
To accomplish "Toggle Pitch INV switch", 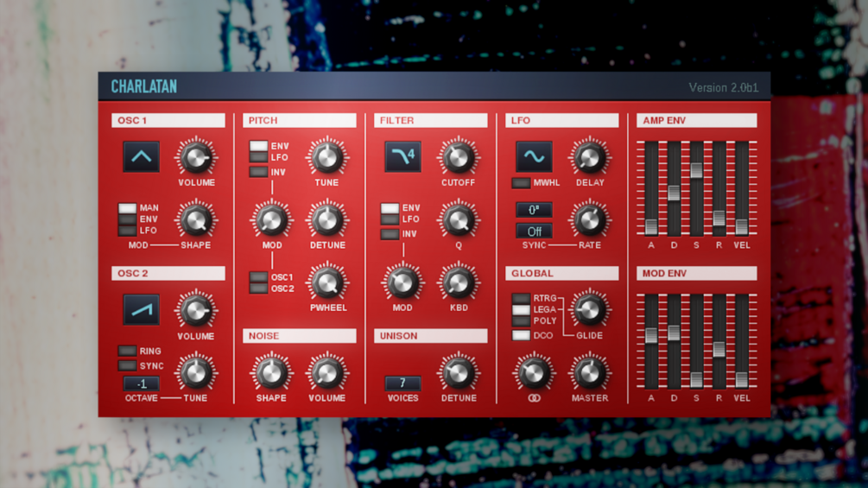I will click(x=258, y=172).
